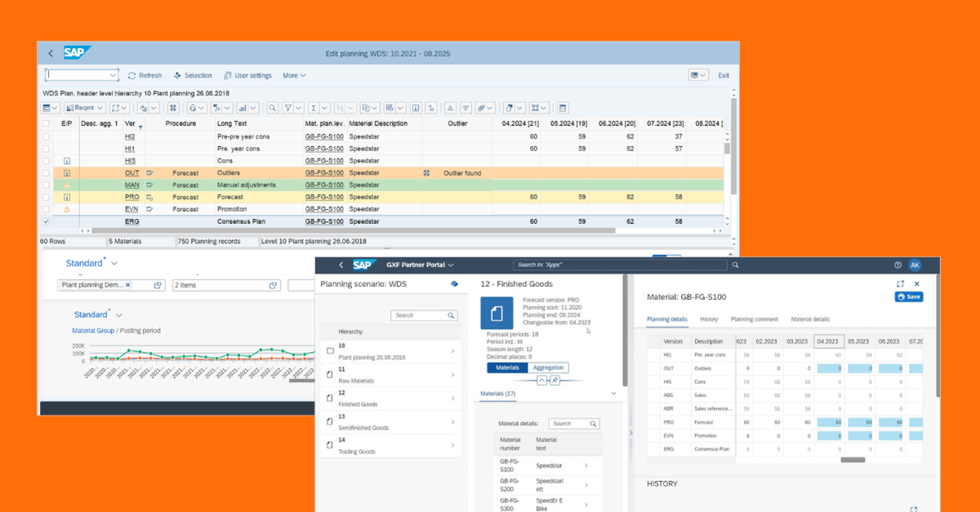Switch to the History tab for material GB-FG-S100
This screenshot has width=980, height=512.
(x=708, y=319)
